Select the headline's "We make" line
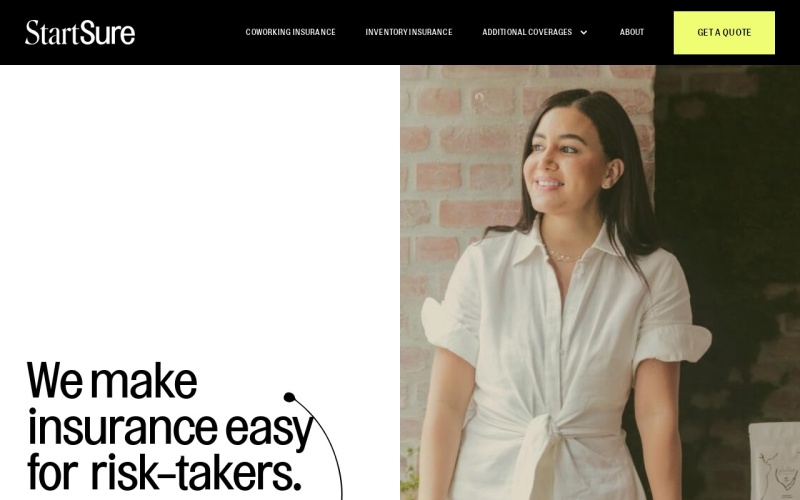The width and height of the screenshot is (800, 500). (112, 381)
